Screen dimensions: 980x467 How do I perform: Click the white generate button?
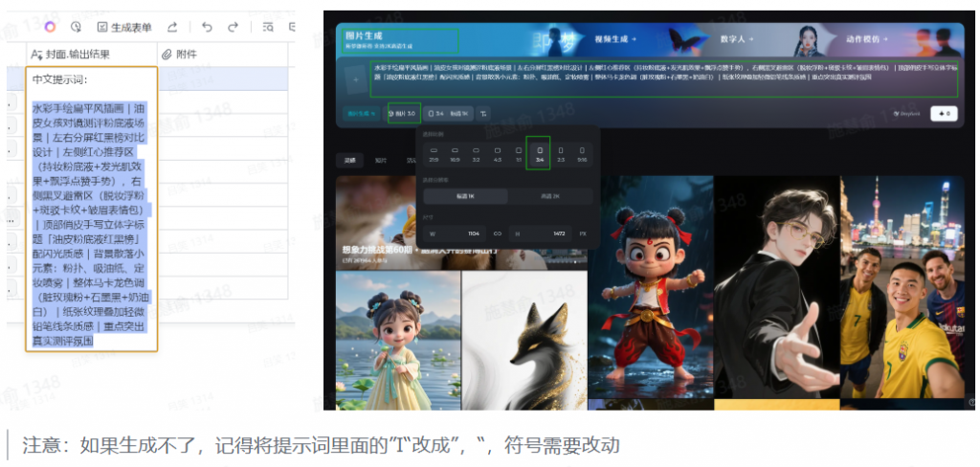click(944, 114)
